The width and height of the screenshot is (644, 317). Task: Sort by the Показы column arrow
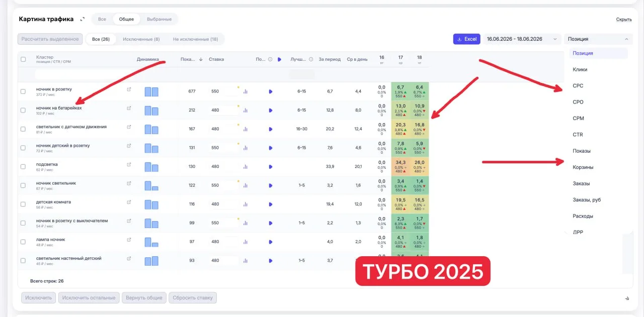pos(201,59)
